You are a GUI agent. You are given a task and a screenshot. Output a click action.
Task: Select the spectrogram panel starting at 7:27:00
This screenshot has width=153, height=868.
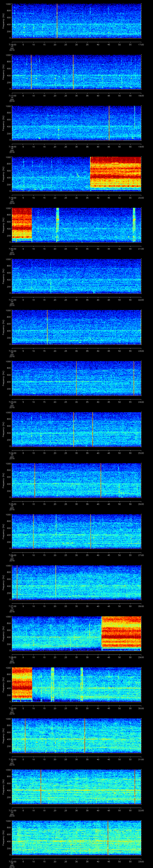[76, 582]
